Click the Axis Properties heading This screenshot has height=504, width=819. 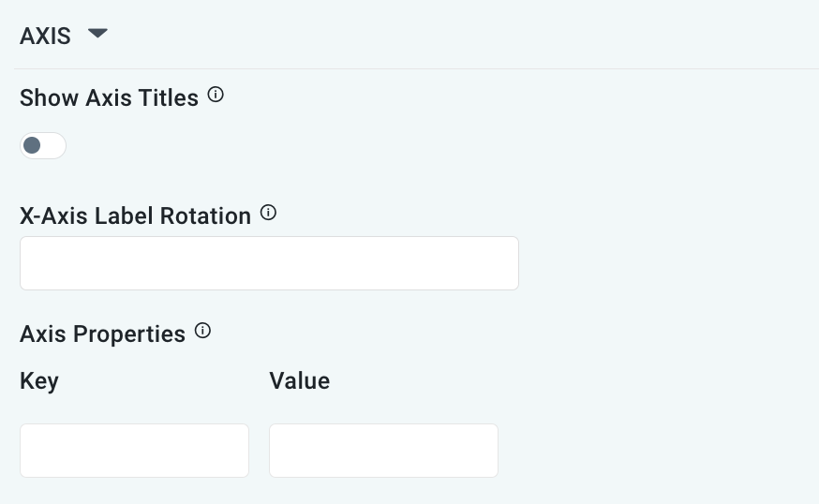[x=102, y=334]
